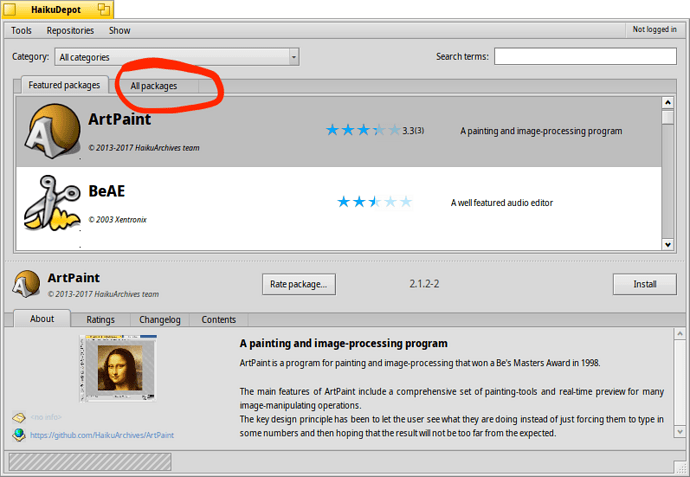
Task: Click the ArtPaint icon in package list
Action: tap(53, 131)
